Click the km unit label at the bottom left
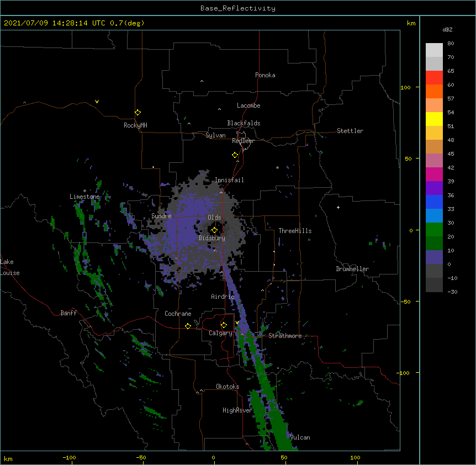Image resolution: width=476 pixels, height=465 pixels. click(x=8, y=458)
